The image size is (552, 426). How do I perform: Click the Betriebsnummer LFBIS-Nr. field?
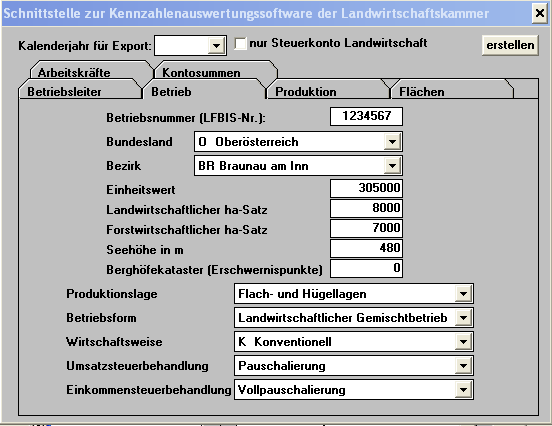(366, 116)
